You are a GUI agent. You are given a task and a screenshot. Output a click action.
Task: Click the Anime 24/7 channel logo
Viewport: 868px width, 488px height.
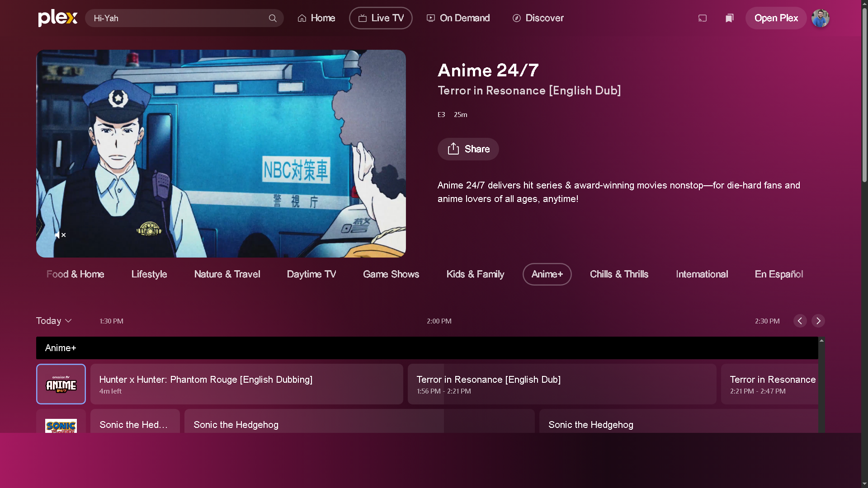click(61, 384)
